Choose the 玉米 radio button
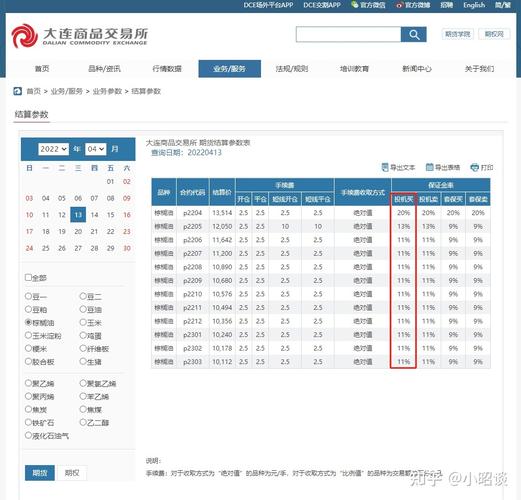This screenshot has width=521, height=500. click(x=83, y=322)
